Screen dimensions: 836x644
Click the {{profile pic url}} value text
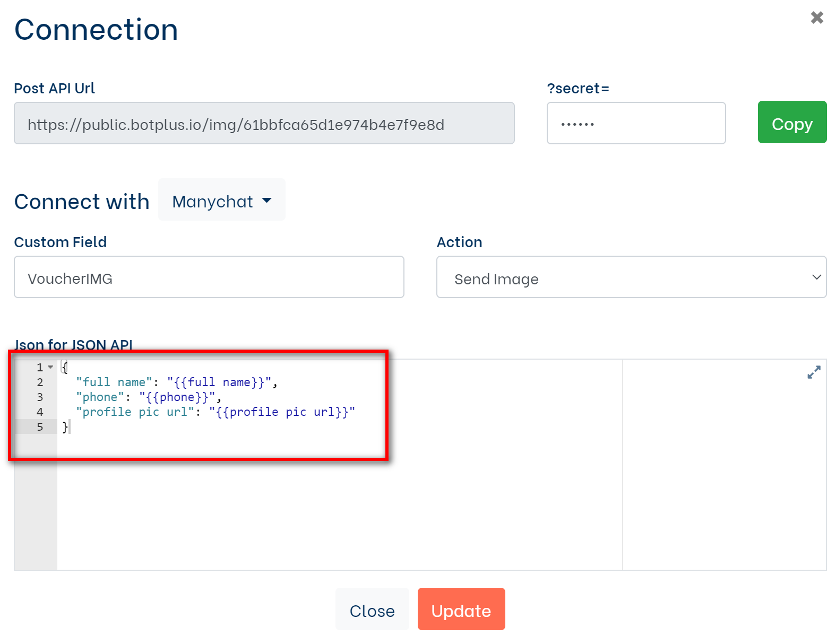coord(281,412)
